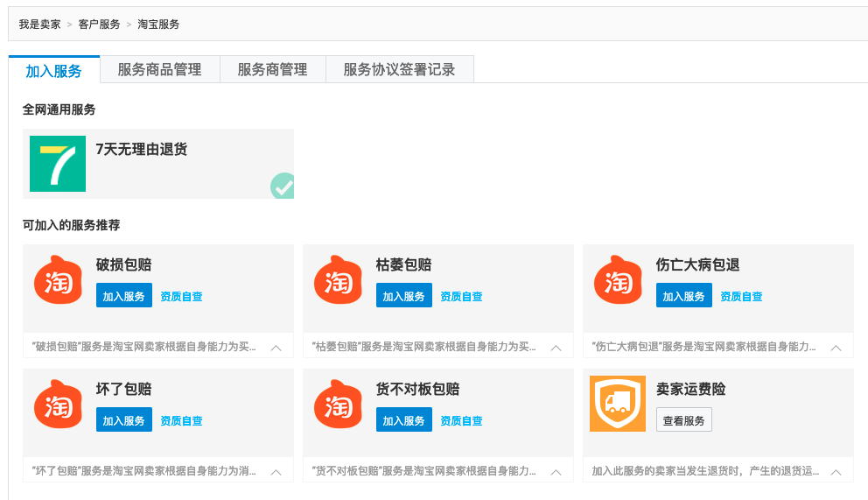The image size is (868, 500).
Task: Click 加入服务 button for 坏了包赔
Action: 124,420
